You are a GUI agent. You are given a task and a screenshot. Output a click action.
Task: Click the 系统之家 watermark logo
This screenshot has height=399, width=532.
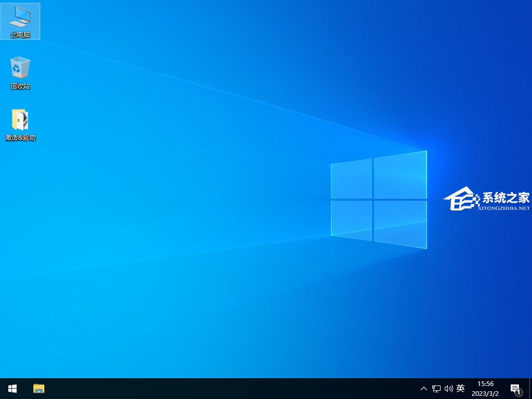pyautogui.click(x=486, y=200)
